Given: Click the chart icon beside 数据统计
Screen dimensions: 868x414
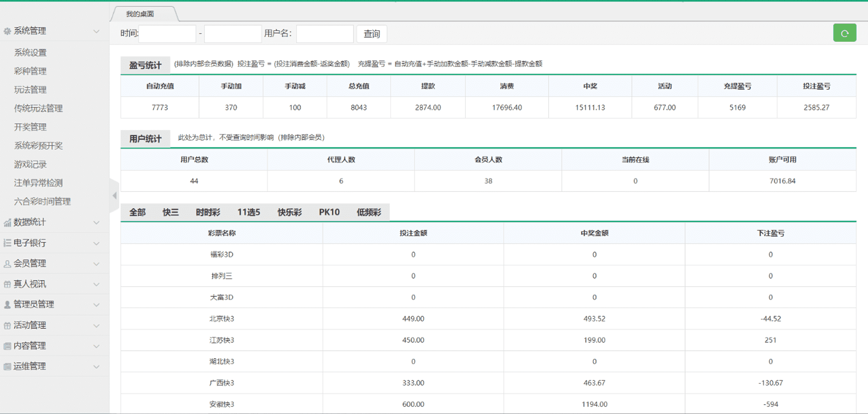Looking at the screenshot, I should pyautogui.click(x=7, y=223).
